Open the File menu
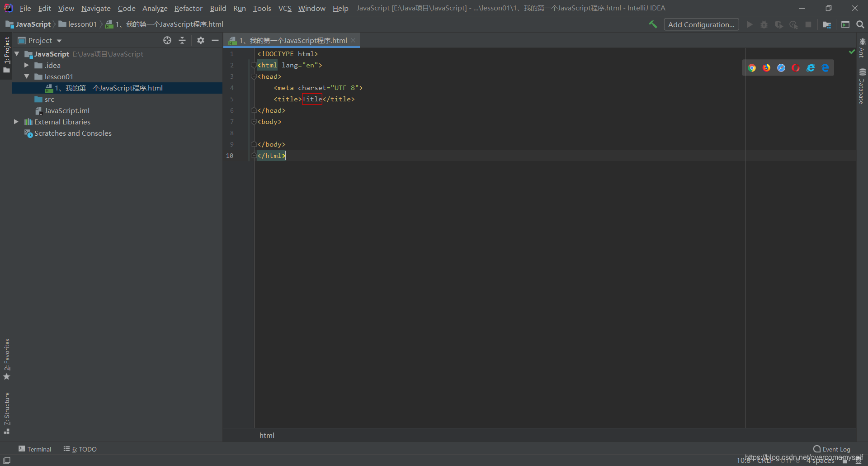The height and width of the screenshot is (466, 868). [25, 8]
